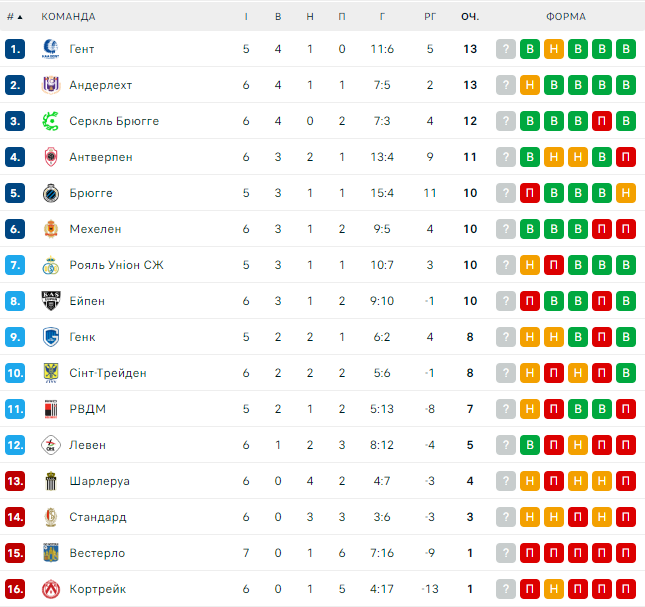
Task: Click the Андерлехт club crest
Action: coord(51,85)
